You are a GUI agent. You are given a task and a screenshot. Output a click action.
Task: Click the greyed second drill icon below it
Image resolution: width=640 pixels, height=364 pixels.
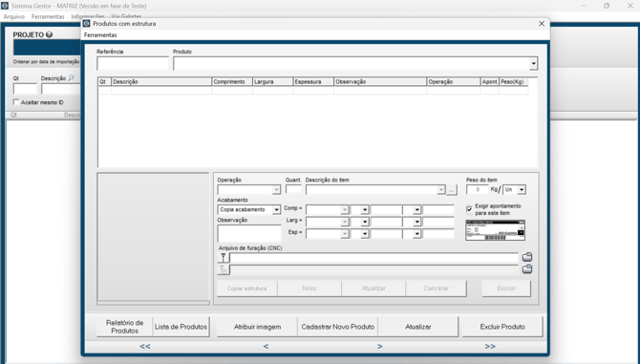(224, 269)
